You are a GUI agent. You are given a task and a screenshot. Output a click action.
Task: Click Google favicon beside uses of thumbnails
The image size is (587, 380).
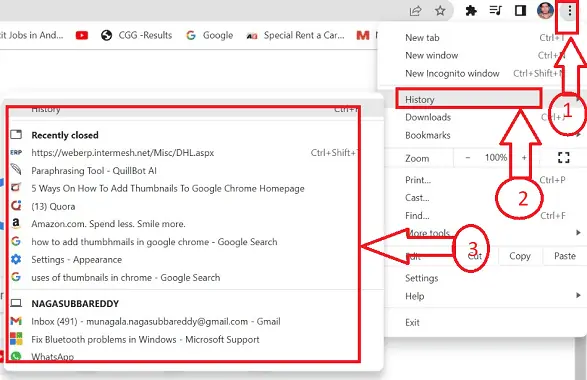pos(16,277)
